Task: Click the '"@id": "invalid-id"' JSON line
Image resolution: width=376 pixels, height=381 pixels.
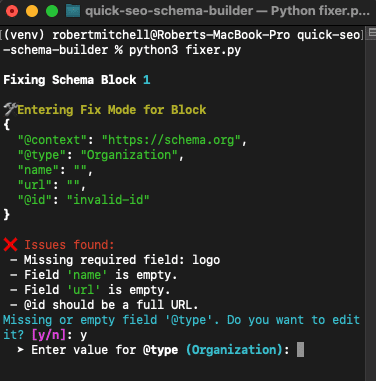Action: click(84, 200)
